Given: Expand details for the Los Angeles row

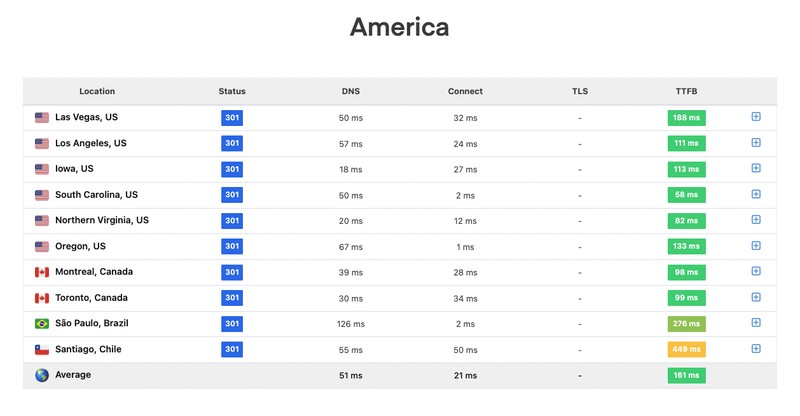Looking at the screenshot, I should pos(756,143).
